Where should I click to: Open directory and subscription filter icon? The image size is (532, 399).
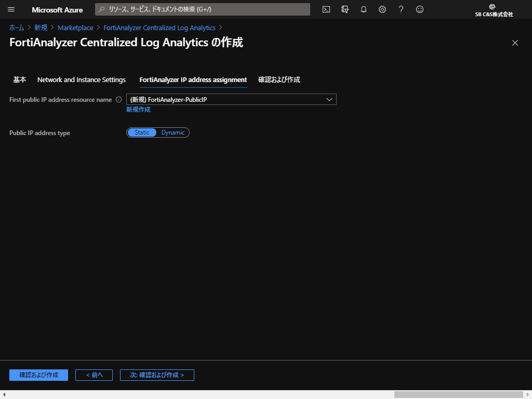tap(345, 9)
